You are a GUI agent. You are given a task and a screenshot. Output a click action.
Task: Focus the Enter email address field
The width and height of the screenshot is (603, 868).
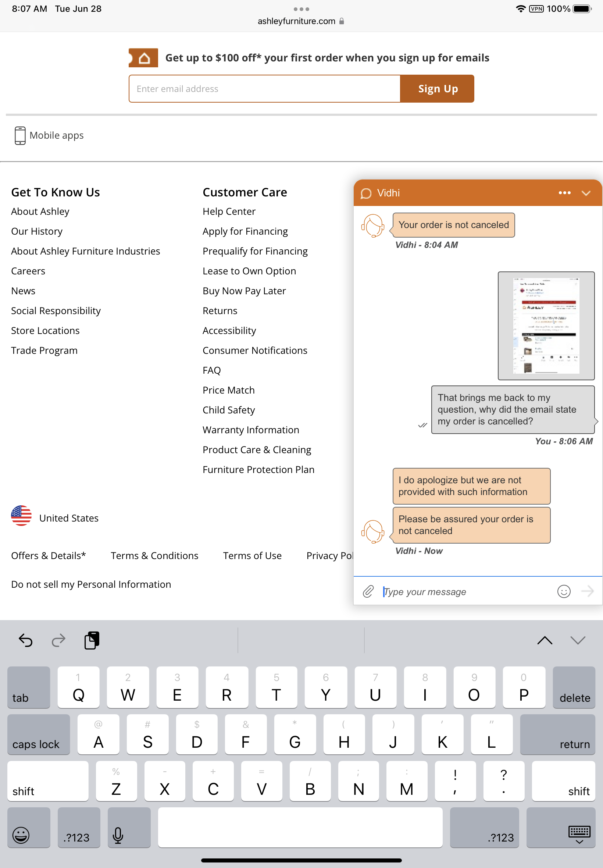coord(264,89)
